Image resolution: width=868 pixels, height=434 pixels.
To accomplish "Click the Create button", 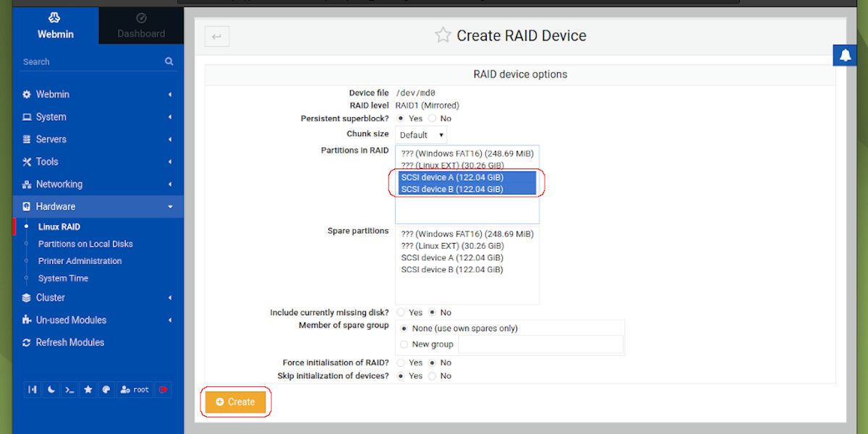I will [x=236, y=401].
